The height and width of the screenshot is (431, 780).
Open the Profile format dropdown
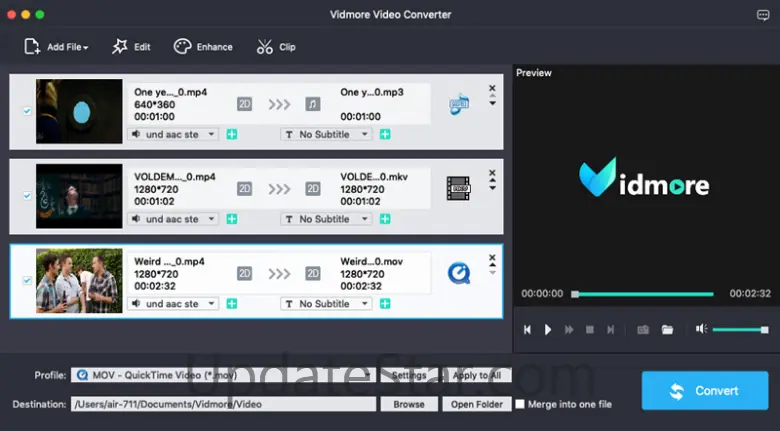coord(223,375)
